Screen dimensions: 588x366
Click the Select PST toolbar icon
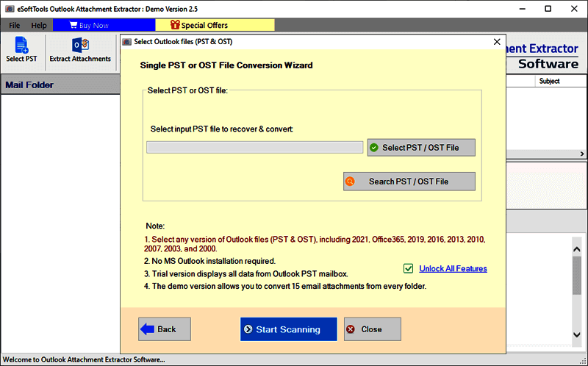point(21,49)
